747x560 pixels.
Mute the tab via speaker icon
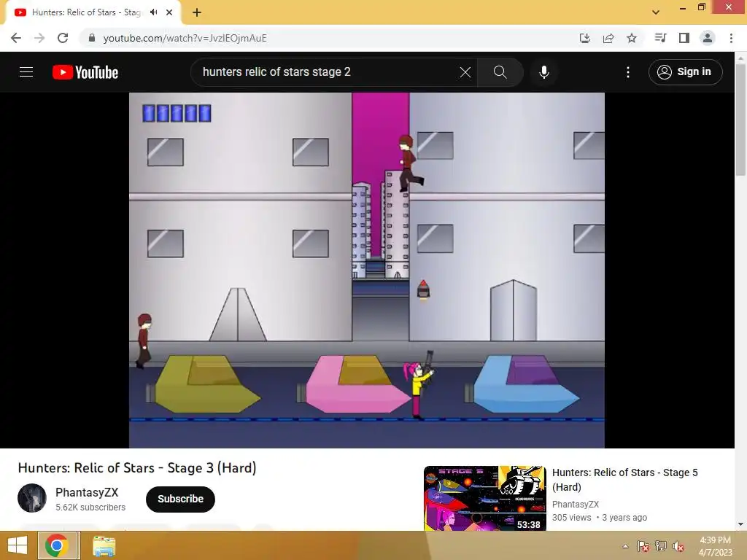153,12
